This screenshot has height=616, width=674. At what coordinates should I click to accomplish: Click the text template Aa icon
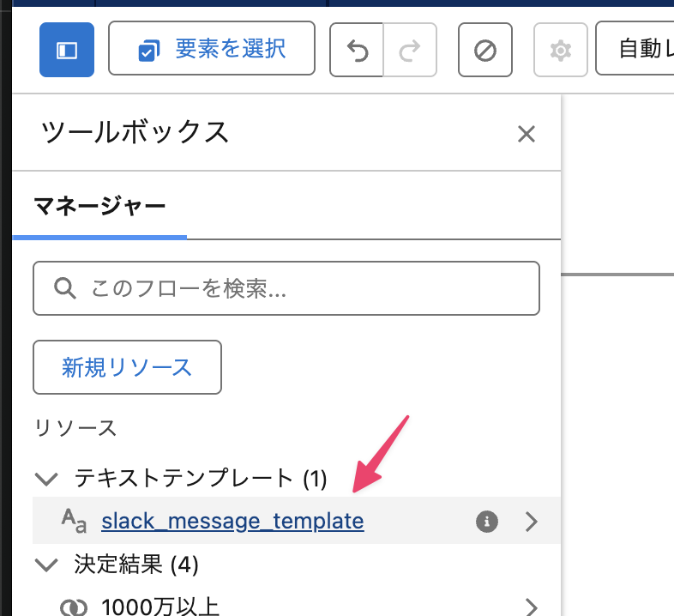coord(74,521)
